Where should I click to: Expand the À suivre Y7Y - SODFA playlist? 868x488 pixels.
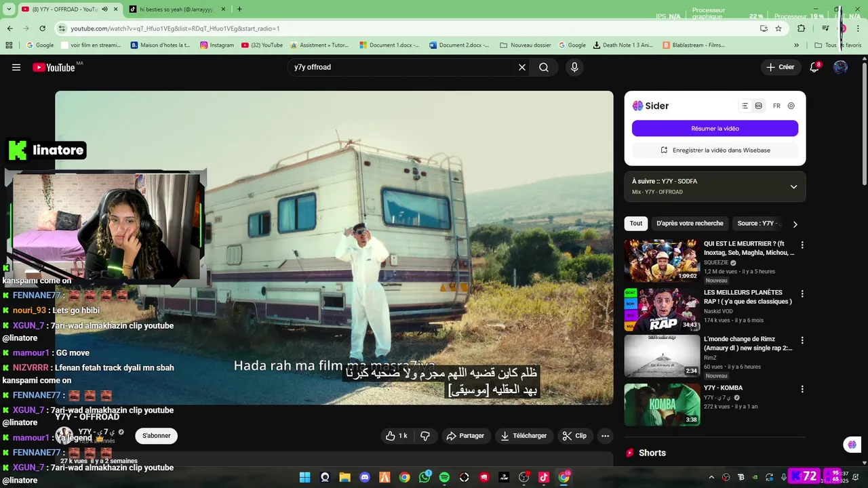(793, 186)
